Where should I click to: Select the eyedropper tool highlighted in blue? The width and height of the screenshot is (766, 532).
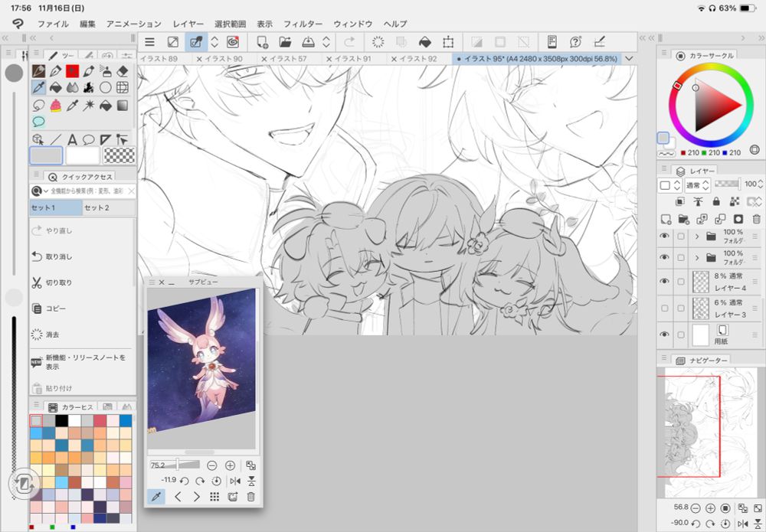tap(38, 88)
